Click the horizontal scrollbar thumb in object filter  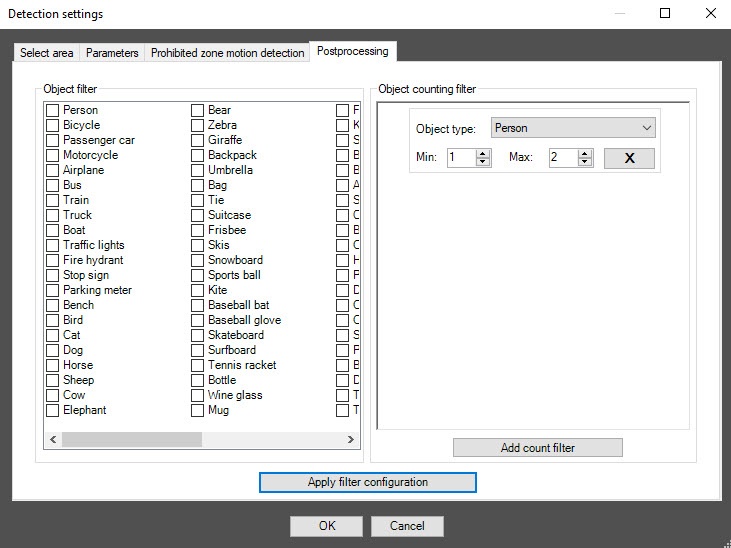click(131, 439)
